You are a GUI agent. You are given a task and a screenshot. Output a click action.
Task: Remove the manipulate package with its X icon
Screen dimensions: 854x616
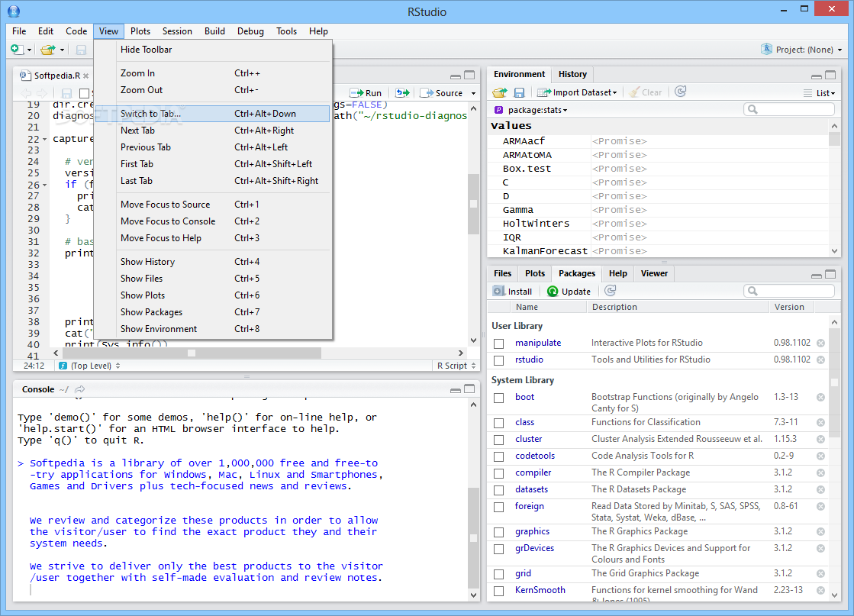pyautogui.click(x=820, y=343)
